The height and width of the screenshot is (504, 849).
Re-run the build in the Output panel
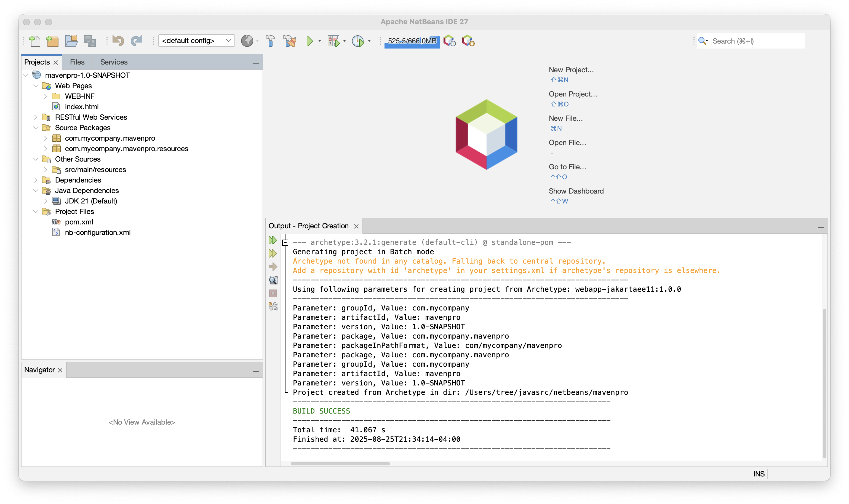point(273,240)
